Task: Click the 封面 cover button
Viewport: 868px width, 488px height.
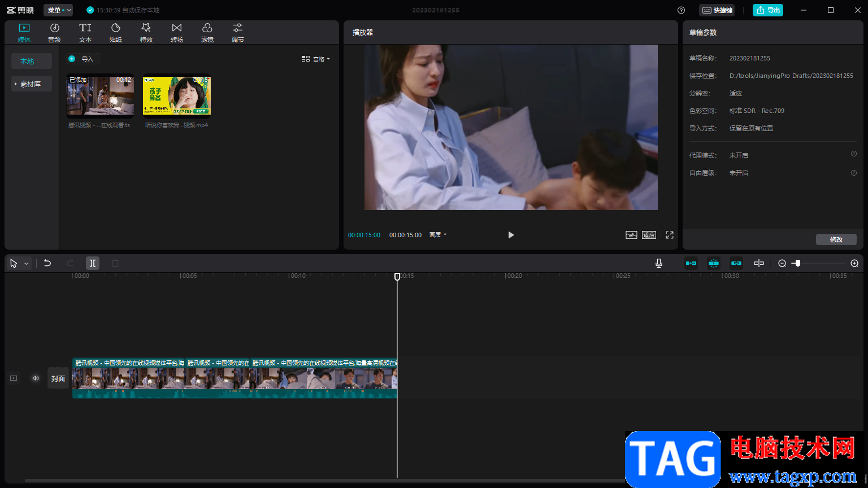Action: (58, 378)
